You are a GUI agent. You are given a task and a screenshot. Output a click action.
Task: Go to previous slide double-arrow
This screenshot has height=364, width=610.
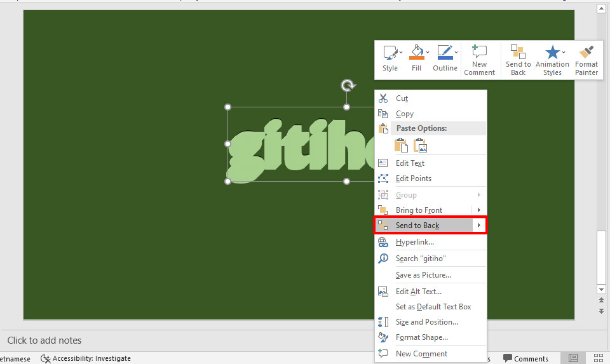click(x=601, y=300)
